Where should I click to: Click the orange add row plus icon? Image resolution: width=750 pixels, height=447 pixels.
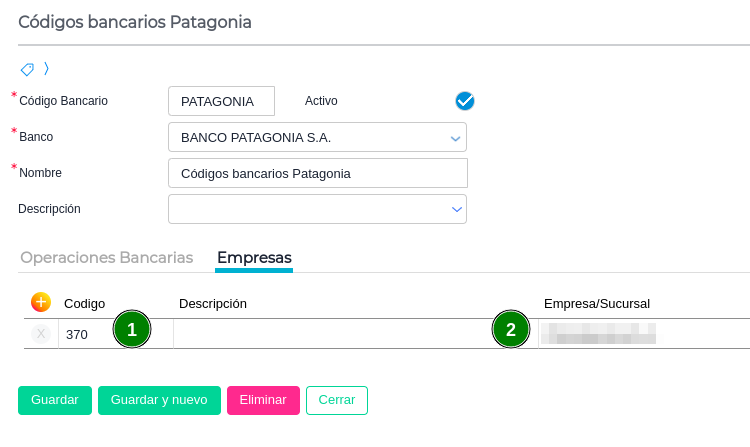41,302
